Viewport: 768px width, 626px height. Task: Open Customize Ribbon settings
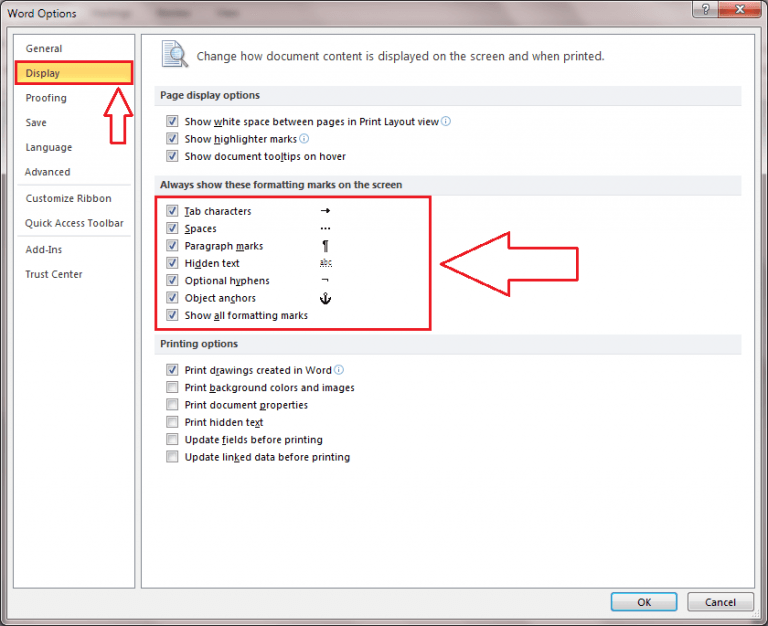tap(74, 198)
